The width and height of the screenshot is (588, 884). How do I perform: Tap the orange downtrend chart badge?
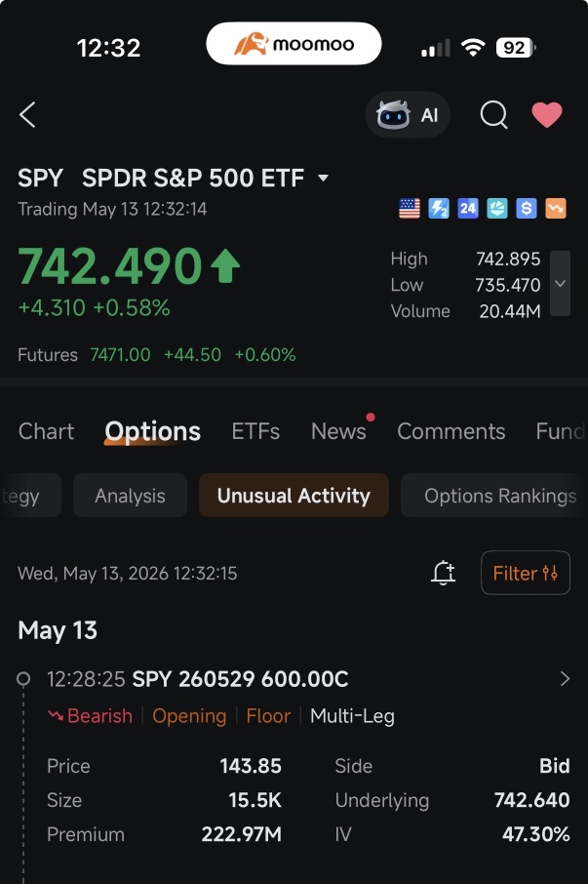[556, 209]
